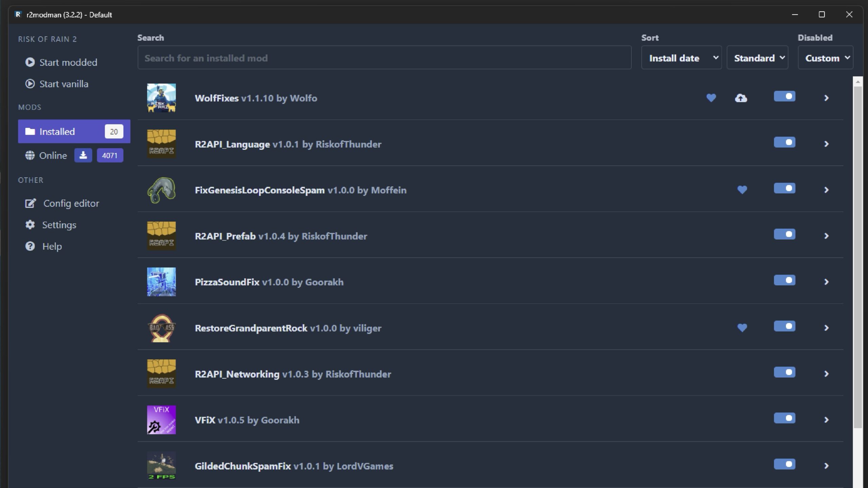Click the GildedChunkSpamFix mod name text
Viewport: 868px width, 488px height.
point(243,466)
